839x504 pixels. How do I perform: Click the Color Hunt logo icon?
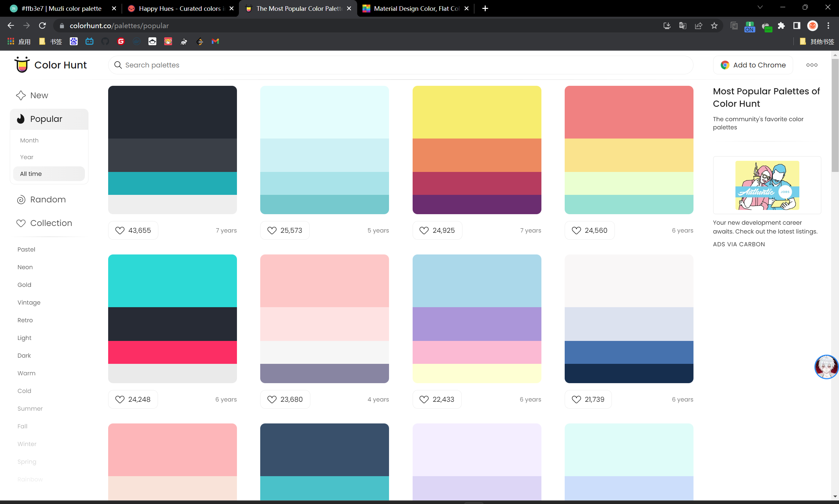22,65
